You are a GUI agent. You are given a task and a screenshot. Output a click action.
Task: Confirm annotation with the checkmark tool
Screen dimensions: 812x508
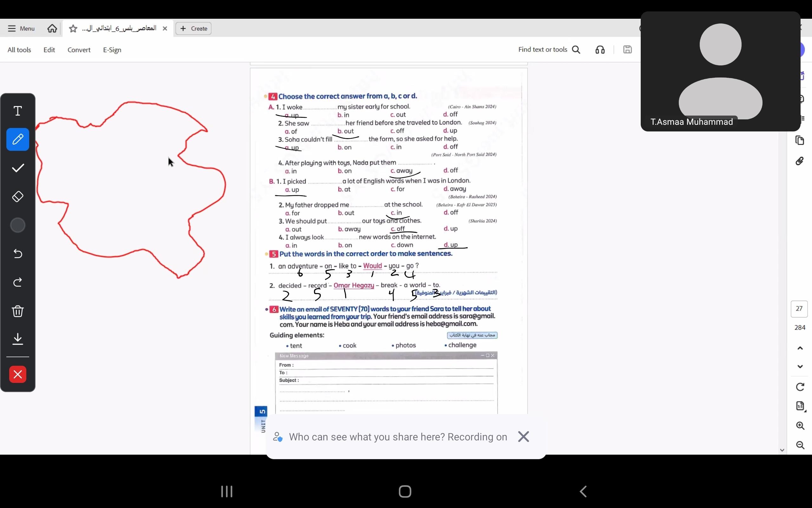pos(18,168)
